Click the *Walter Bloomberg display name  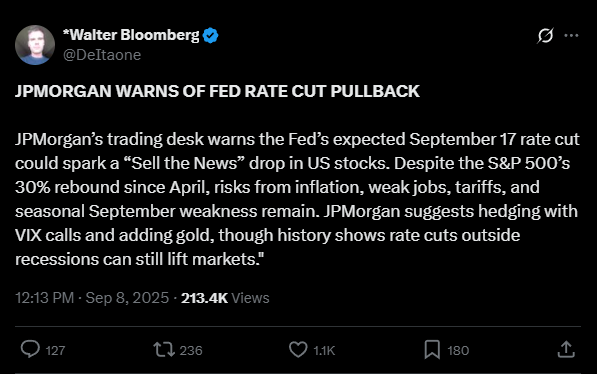[131, 35]
